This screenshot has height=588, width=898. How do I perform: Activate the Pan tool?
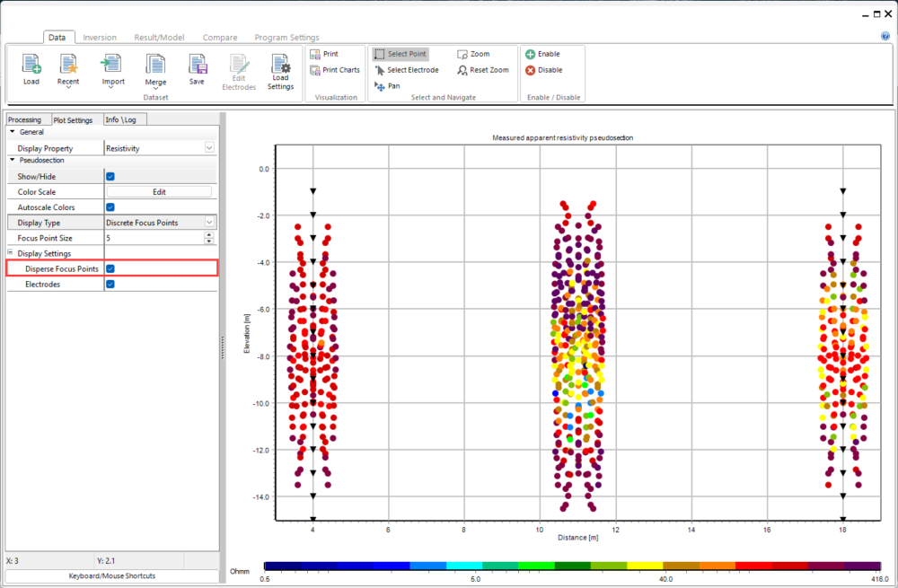[x=387, y=86]
